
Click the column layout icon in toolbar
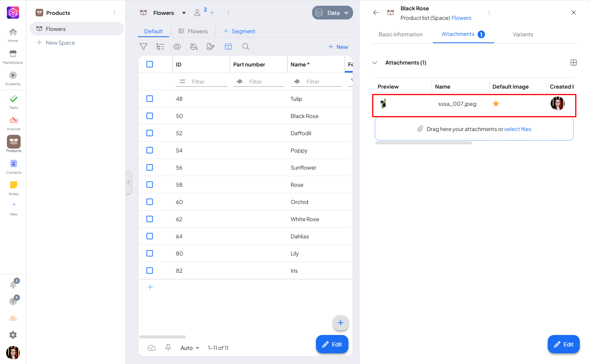[x=228, y=47]
